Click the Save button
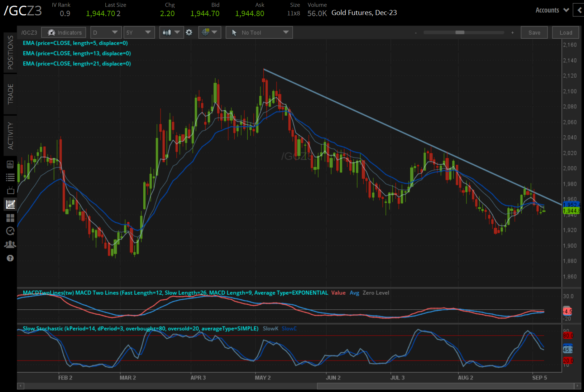The image size is (584, 392). tap(534, 33)
